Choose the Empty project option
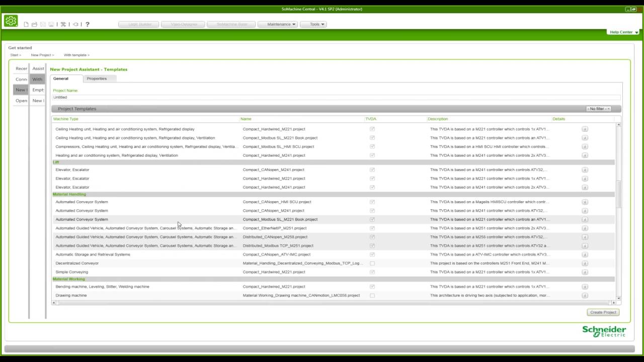Screen dimensions: 644x362 (x=37, y=89)
